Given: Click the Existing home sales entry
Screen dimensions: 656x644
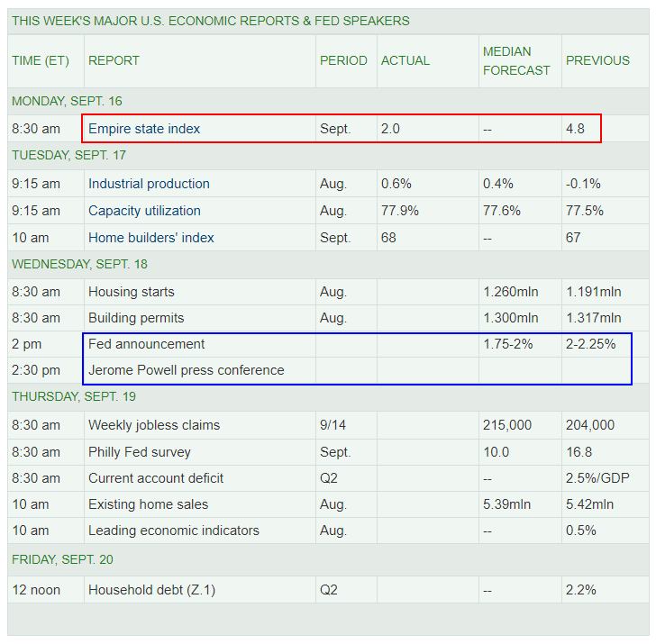Looking at the screenshot, I should 148,504.
